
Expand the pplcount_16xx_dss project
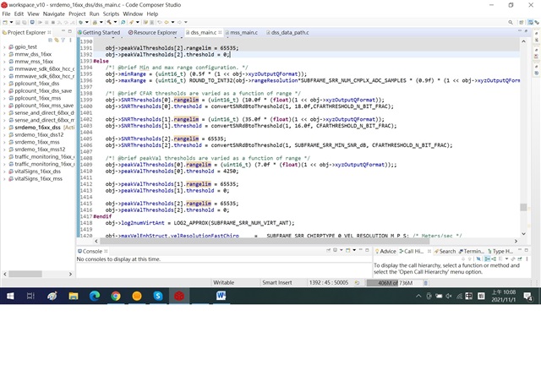click(x=4, y=84)
